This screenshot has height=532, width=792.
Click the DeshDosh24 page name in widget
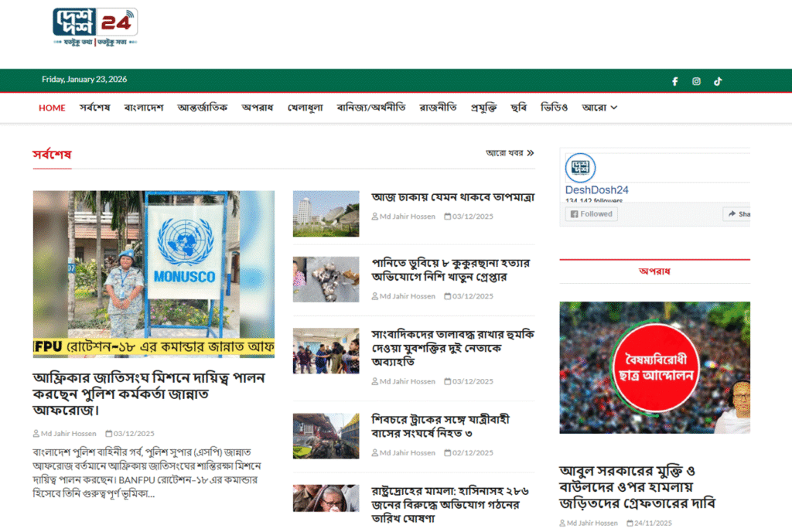point(596,190)
